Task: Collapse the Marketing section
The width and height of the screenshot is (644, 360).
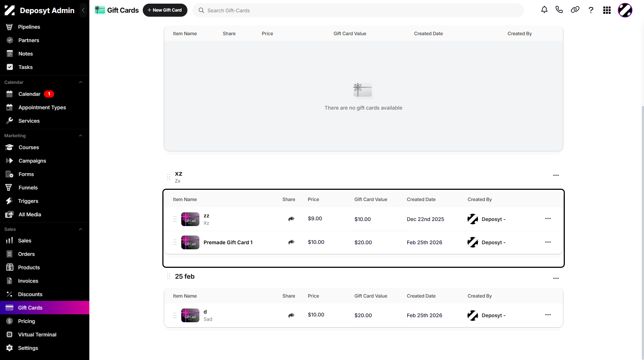Action: click(81, 136)
